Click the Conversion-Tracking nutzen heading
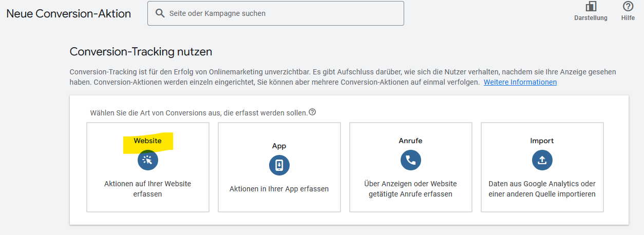This screenshot has width=644, height=235. click(141, 52)
